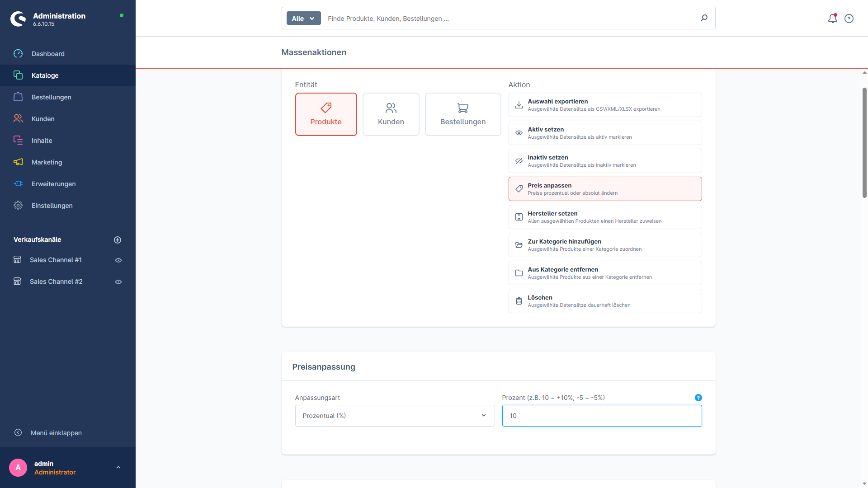868x488 pixels.
Task: Click the Bestellungen bag icon
Action: [18, 97]
